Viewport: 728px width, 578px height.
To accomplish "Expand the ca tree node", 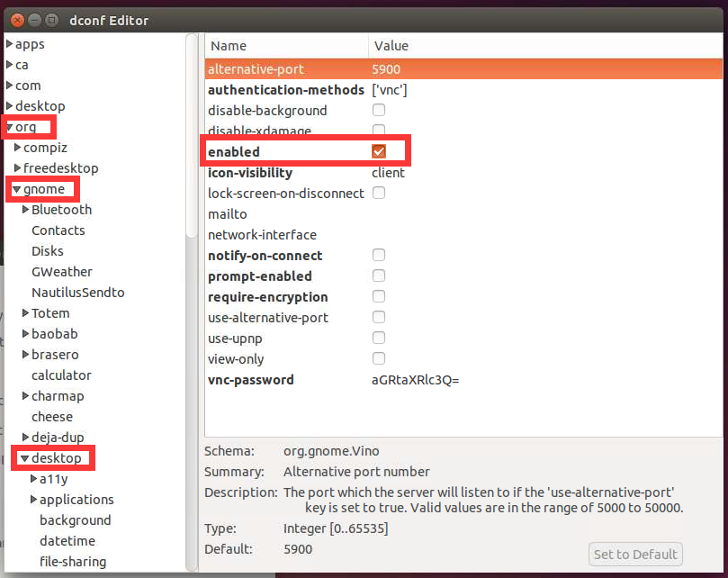I will (9, 65).
